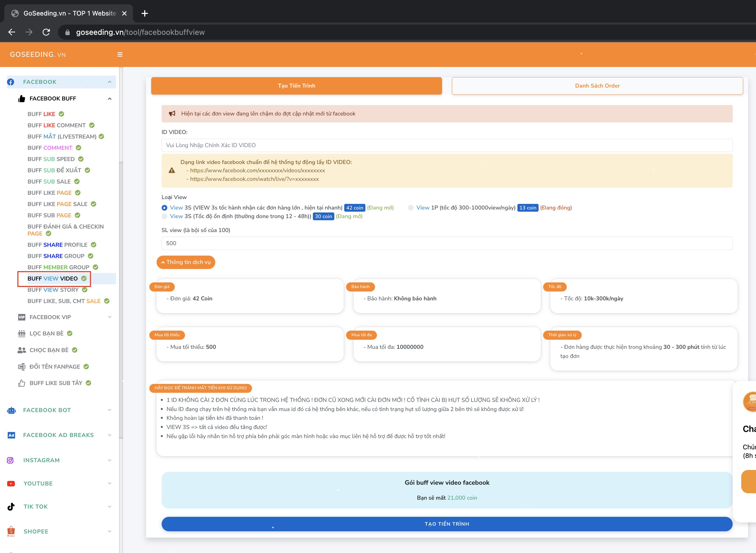Open BUFF ĐÁNH GIÁ & CHECKIN PAGE link
Screen dimensions: 756x553
tap(66, 230)
